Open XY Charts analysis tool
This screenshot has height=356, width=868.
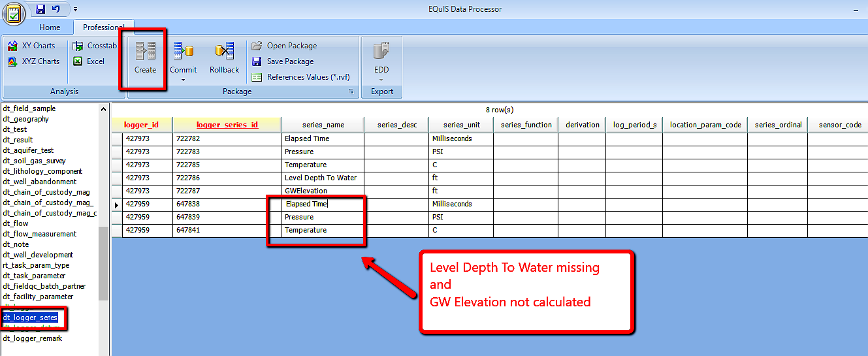point(31,46)
